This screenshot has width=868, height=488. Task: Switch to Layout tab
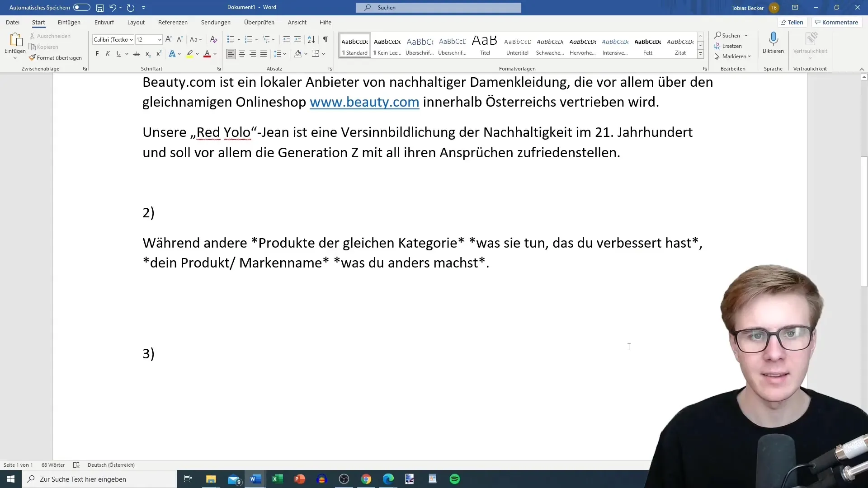136,22
